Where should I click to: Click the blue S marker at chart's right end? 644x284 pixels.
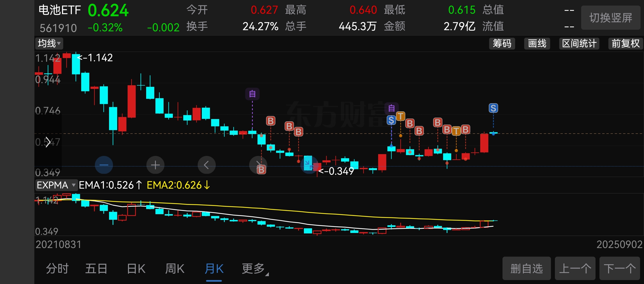tap(493, 108)
